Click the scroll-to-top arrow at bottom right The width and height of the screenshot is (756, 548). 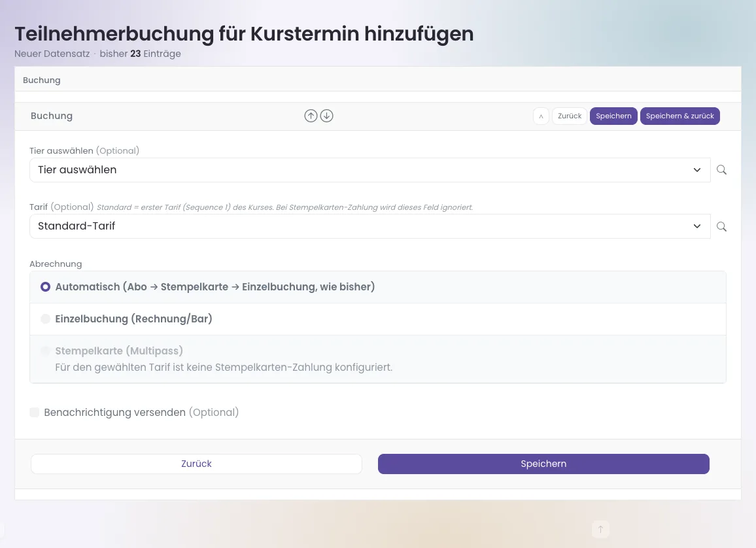pyautogui.click(x=600, y=529)
